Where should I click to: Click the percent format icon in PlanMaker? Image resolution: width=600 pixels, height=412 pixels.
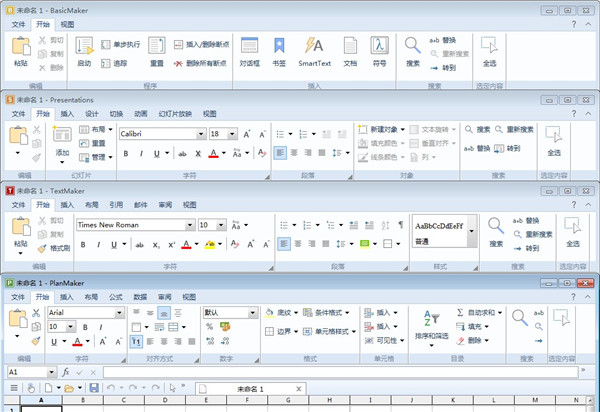tap(209, 327)
